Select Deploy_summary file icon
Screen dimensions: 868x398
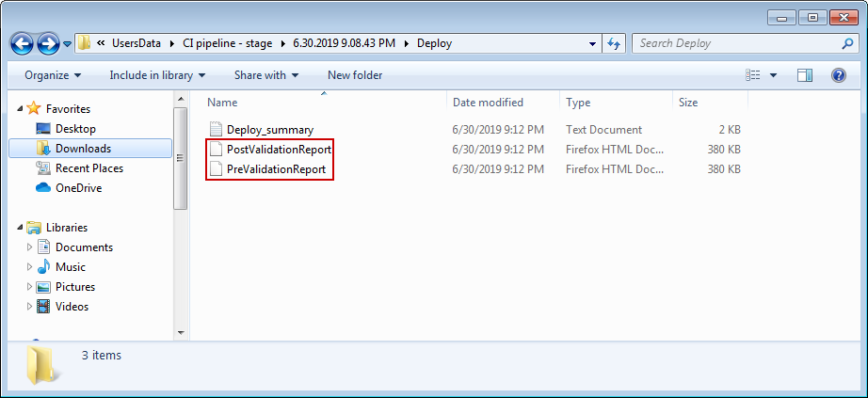[x=216, y=130]
